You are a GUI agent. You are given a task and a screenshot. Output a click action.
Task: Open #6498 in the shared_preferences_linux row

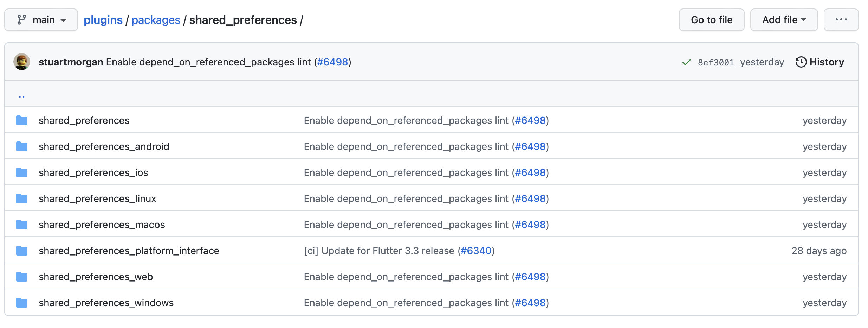pos(530,198)
